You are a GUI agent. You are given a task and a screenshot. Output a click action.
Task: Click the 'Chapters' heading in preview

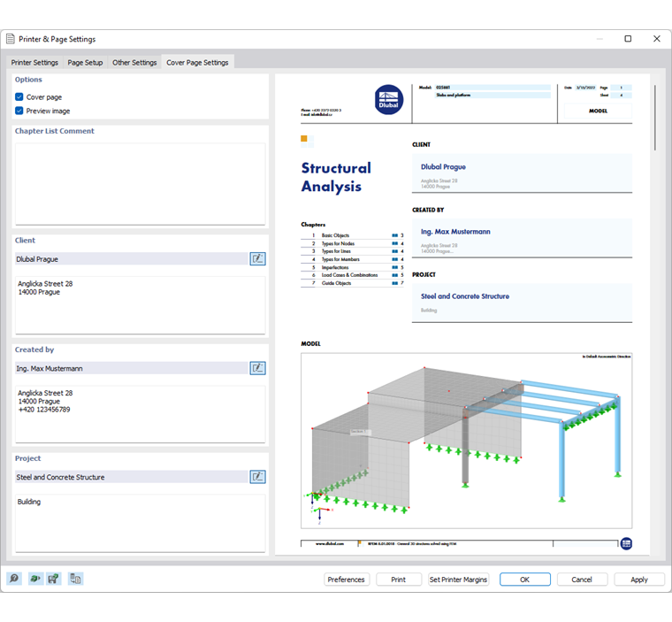[313, 225]
